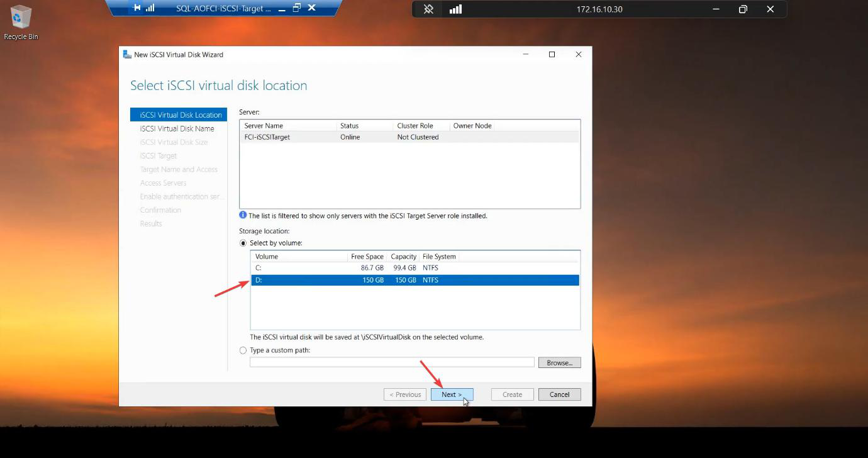Click the wizard title bar icon
868x458 pixels.
point(127,55)
